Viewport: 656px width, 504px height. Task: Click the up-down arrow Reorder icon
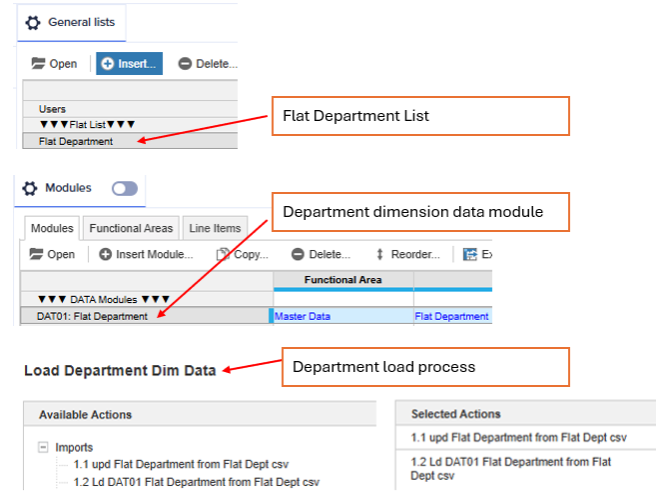[380, 254]
